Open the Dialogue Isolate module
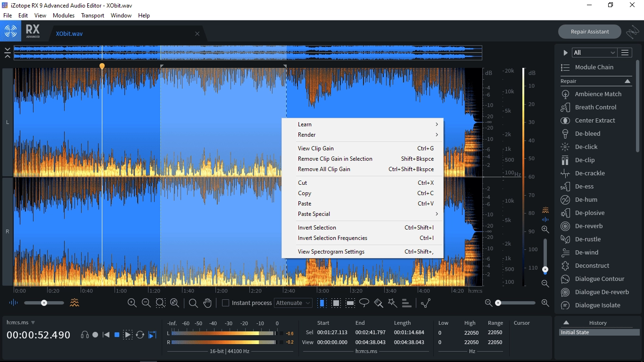 [596, 305]
